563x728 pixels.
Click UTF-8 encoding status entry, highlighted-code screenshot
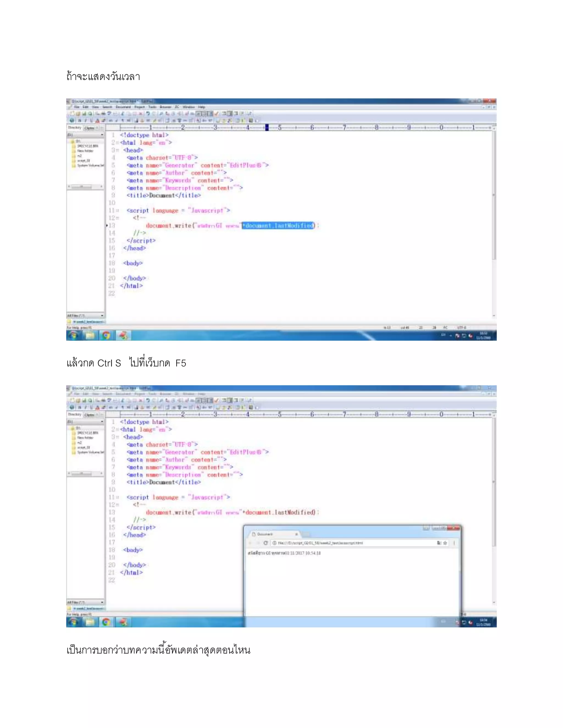pyautogui.click(x=462, y=328)
